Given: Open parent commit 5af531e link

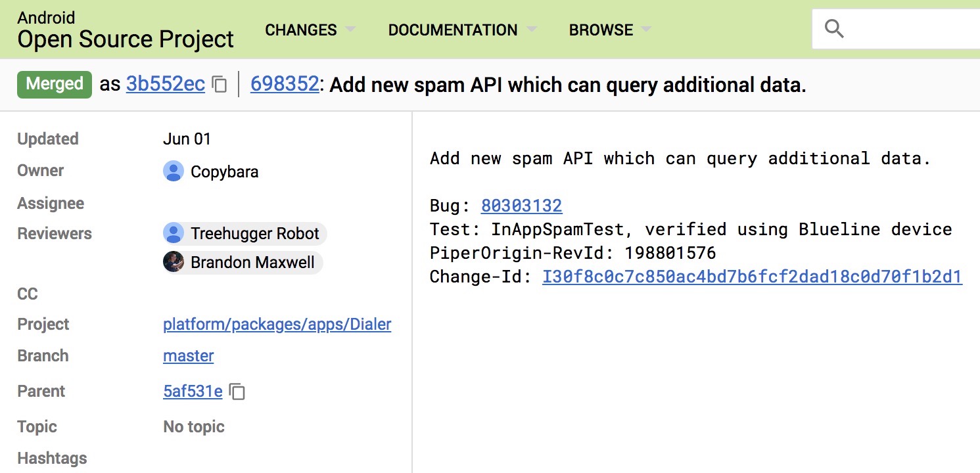Looking at the screenshot, I should (x=193, y=391).
